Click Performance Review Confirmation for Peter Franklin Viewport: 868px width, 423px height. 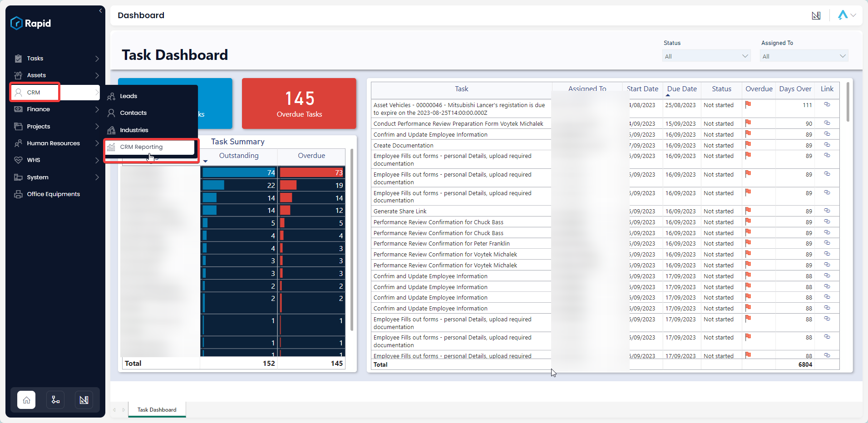pos(441,244)
